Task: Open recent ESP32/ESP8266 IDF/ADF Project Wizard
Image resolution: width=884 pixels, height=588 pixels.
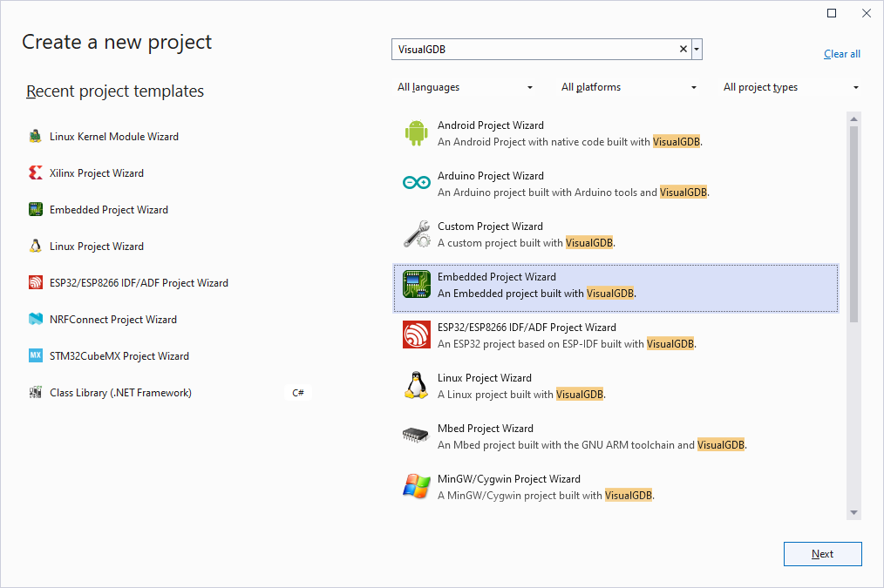Action: point(139,283)
